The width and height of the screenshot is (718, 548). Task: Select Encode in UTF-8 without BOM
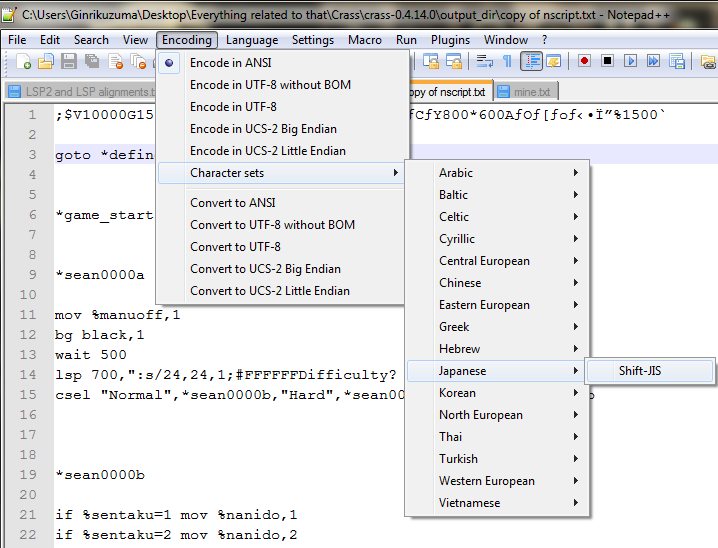283,85
